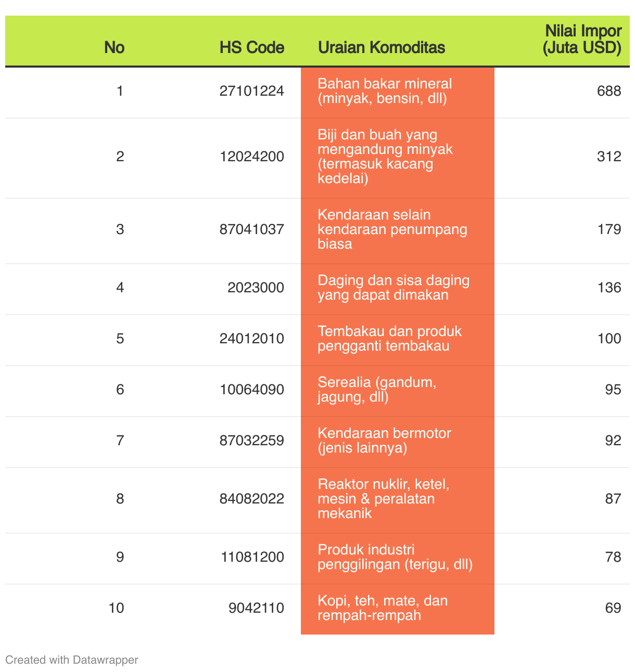Viewport: 635px width, 672px height.
Task: Click the 'HS Code' column header
Action: click(x=252, y=47)
